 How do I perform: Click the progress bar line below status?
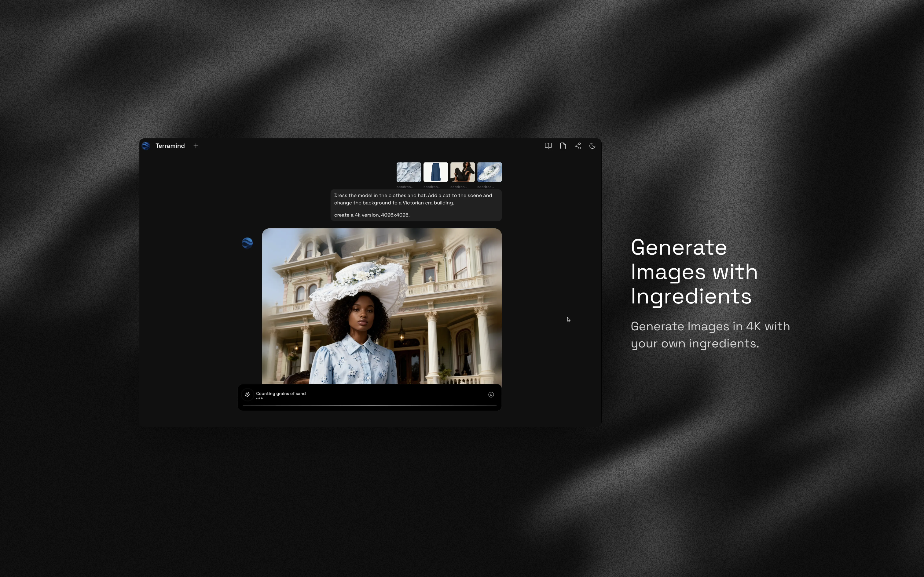[369, 405]
